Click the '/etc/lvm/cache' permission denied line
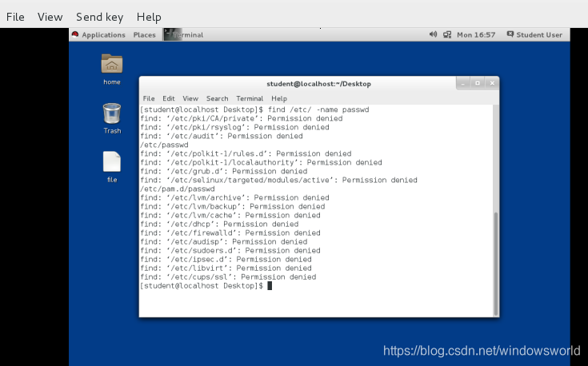Viewport: 588px width, 366px height. [x=230, y=216]
